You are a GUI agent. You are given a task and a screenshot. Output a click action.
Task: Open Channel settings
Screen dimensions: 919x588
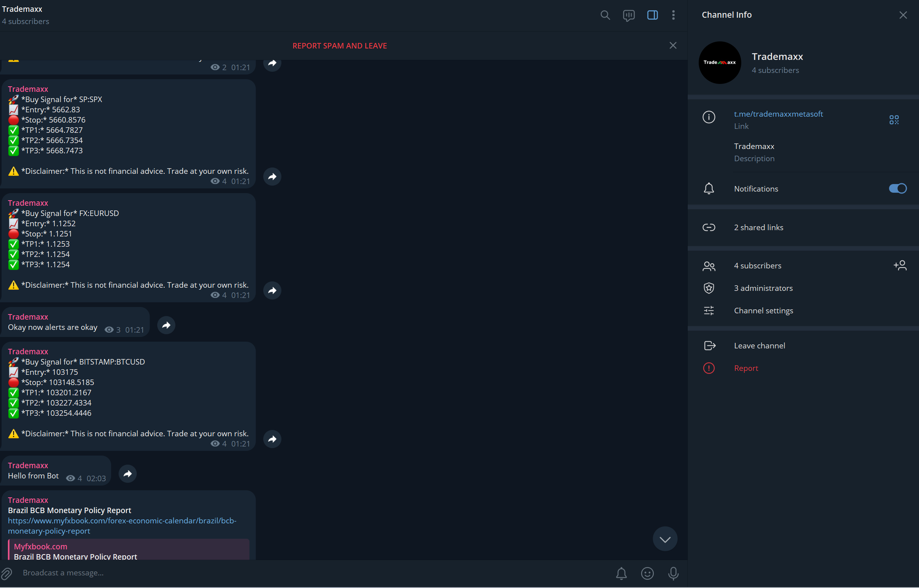point(763,310)
